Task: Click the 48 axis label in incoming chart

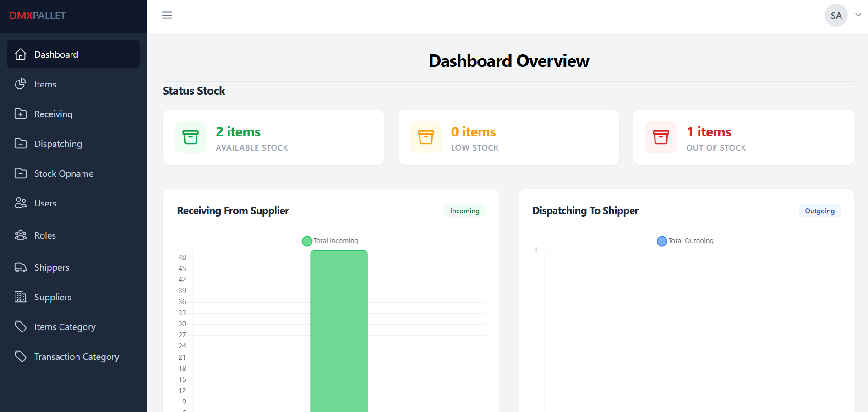Action: pyautogui.click(x=182, y=257)
